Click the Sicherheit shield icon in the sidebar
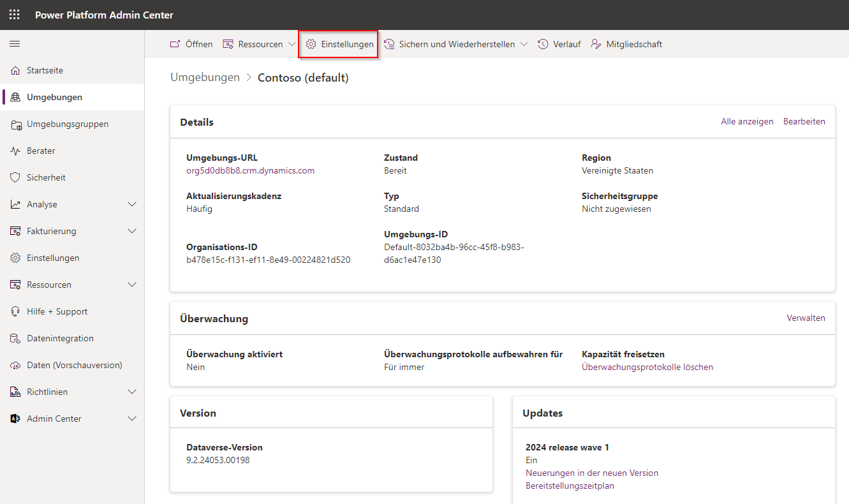 click(x=15, y=178)
